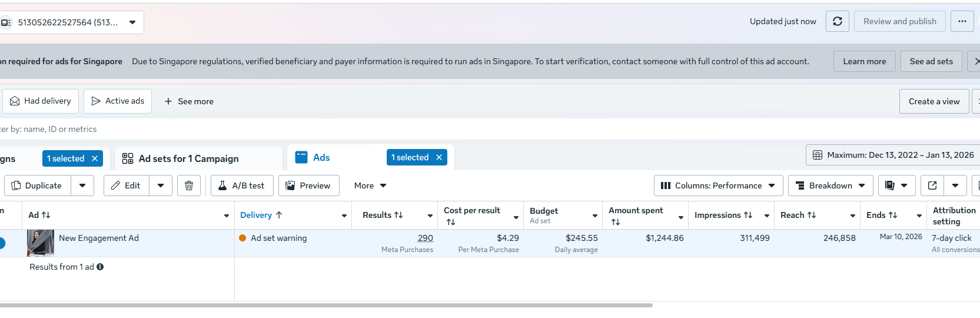This screenshot has width=980, height=318.
Task: Click the Review and publish button
Action: (x=899, y=22)
